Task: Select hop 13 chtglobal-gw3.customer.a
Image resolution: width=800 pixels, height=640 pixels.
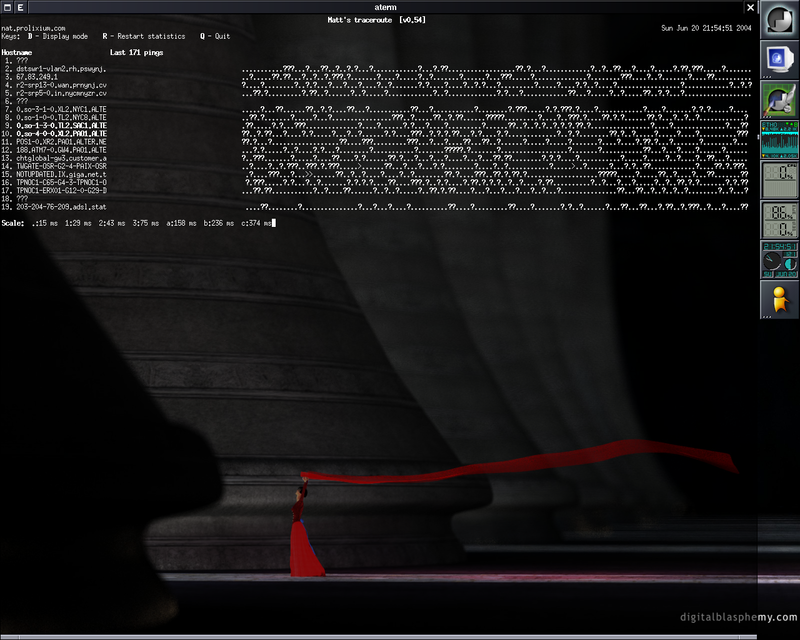Action: pyautogui.click(x=55, y=158)
